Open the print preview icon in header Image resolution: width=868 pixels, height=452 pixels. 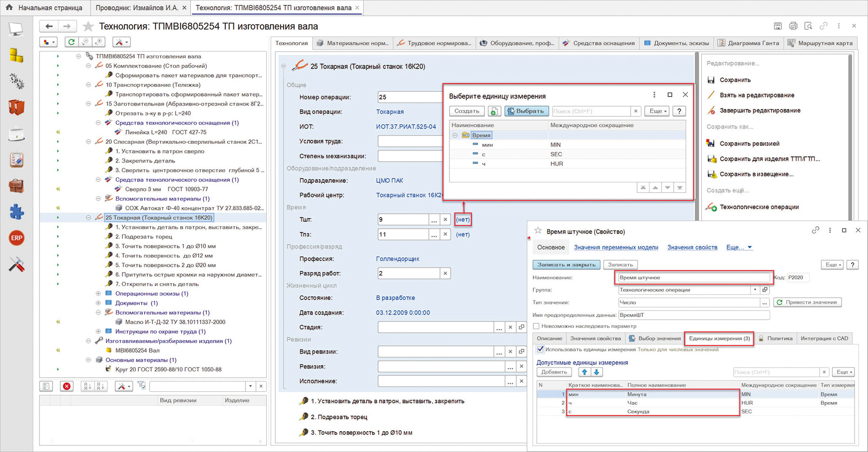click(x=809, y=26)
